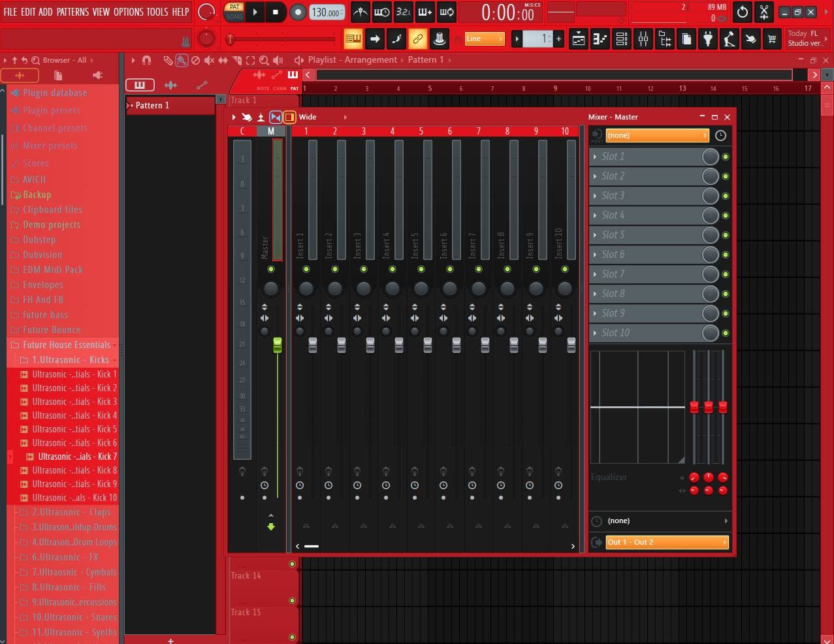Click the shopping cart content library icon
The width and height of the screenshot is (834, 644).
pyautogui.click(x=772, y=39)
